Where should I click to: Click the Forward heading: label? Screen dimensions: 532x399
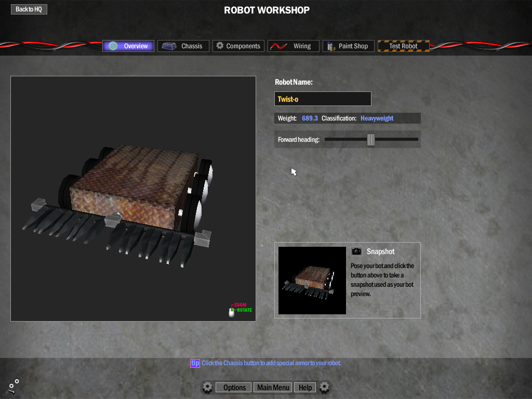[x=299, y=139]
